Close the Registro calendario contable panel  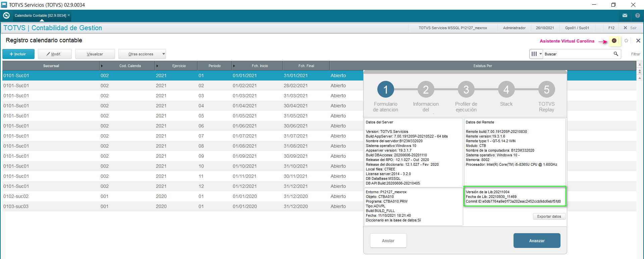pos(638,41)
